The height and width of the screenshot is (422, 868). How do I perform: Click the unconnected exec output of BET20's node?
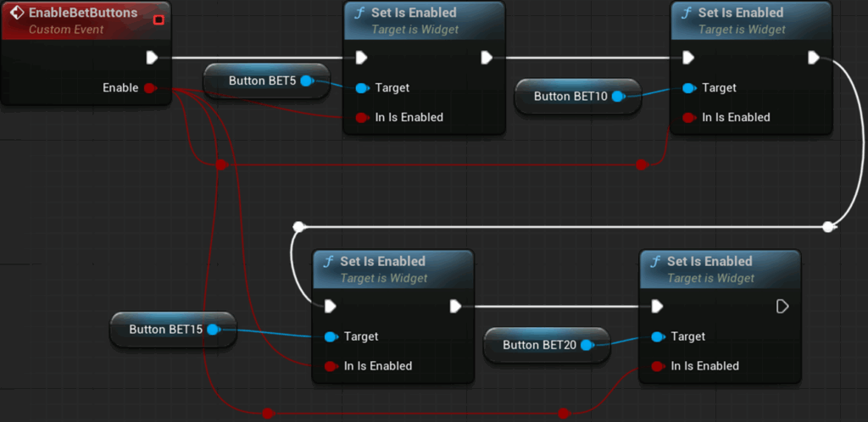[782, 306]
